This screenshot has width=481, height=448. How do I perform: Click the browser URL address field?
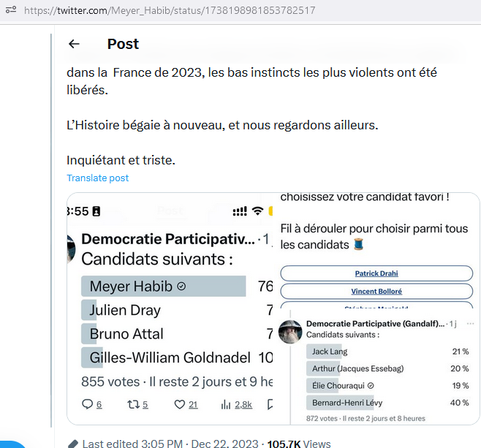170,10
